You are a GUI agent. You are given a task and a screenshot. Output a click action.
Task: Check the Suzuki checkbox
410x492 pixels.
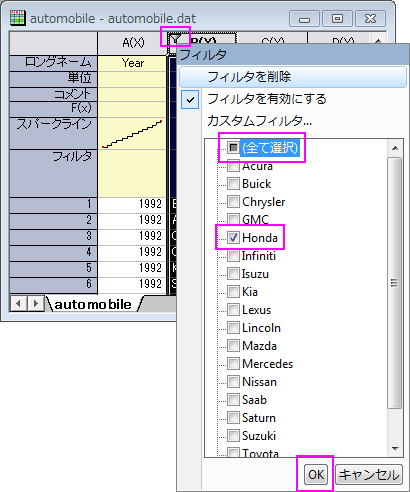233,436
